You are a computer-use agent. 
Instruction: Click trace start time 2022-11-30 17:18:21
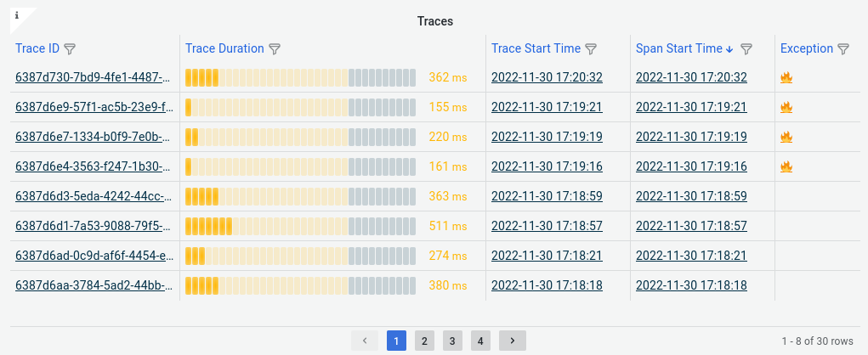547,256
